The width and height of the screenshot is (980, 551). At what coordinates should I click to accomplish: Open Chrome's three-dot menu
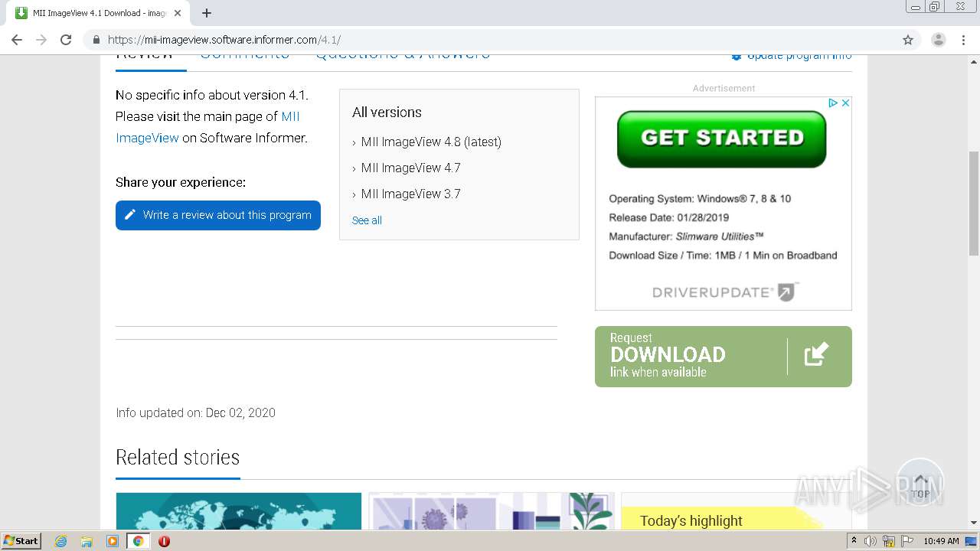point(963,40)
